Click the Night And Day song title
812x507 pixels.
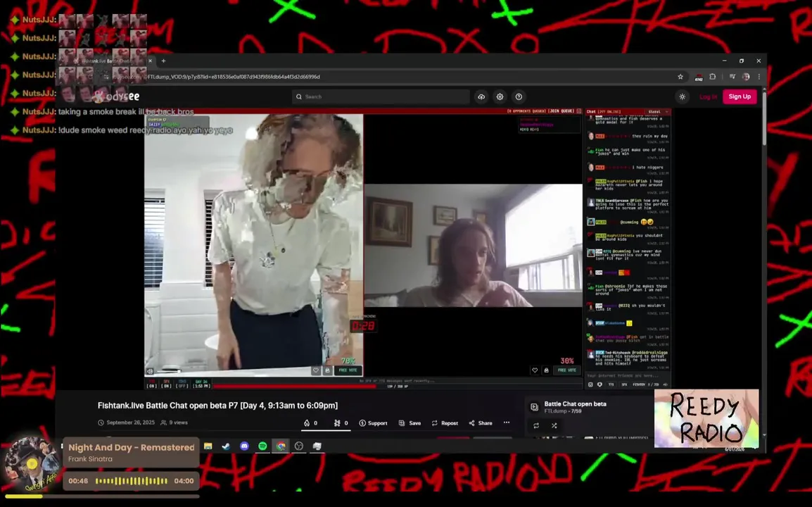(132, 447)
